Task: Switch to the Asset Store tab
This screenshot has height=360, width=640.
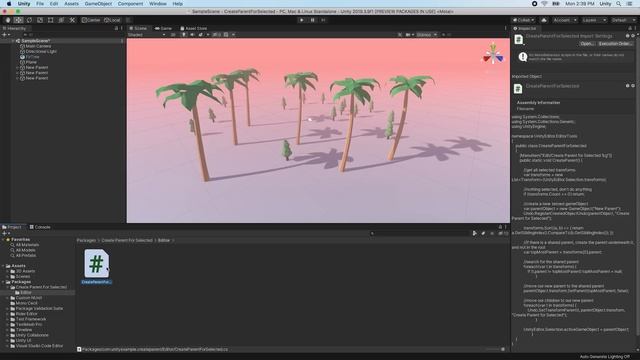Action: click(193, 29)
